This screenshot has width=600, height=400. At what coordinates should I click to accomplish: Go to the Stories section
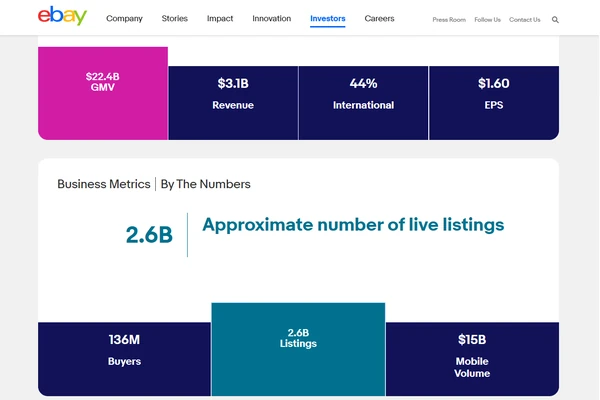point(174,18)
